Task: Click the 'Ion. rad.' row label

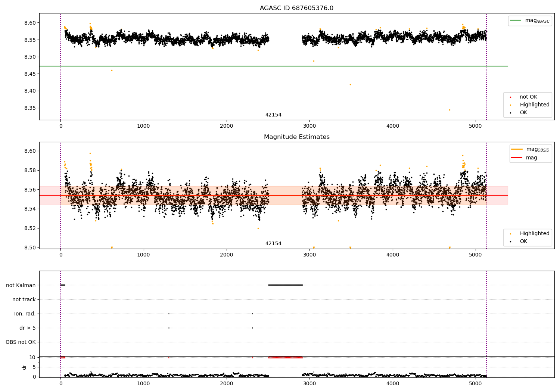Action: coord(25,314)
